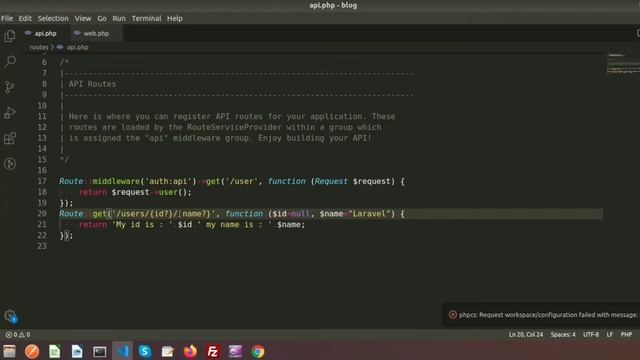Viewport: 640px width, 360px height.
Task: Open the Terminal menu
Action: click(147, 18)
